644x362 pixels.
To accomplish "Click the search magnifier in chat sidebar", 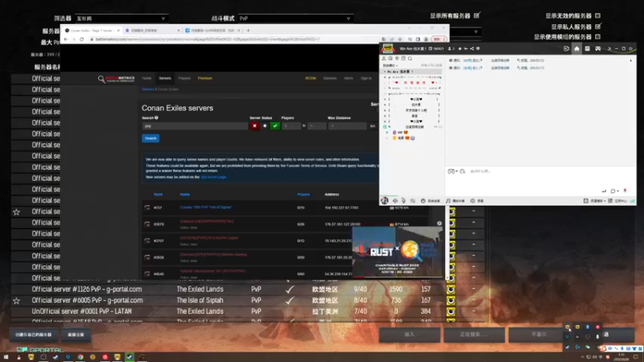I will tap(410, 59).
